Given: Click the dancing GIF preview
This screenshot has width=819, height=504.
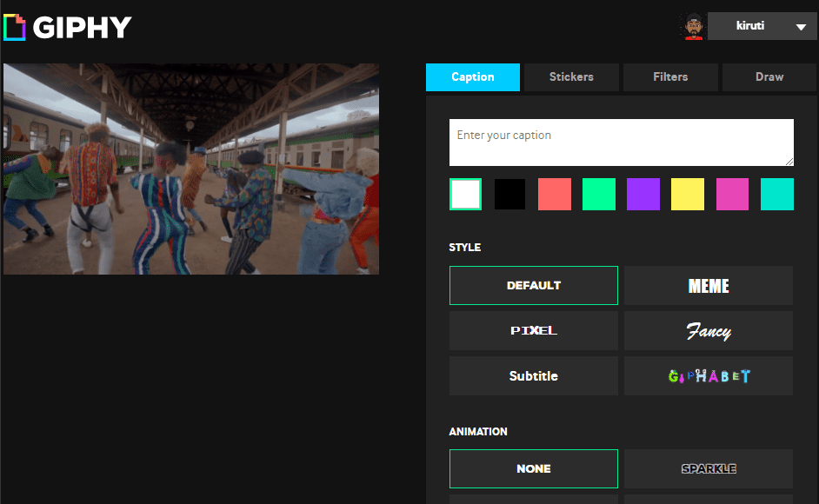Looking at the screenshot, I should (191, 169).
